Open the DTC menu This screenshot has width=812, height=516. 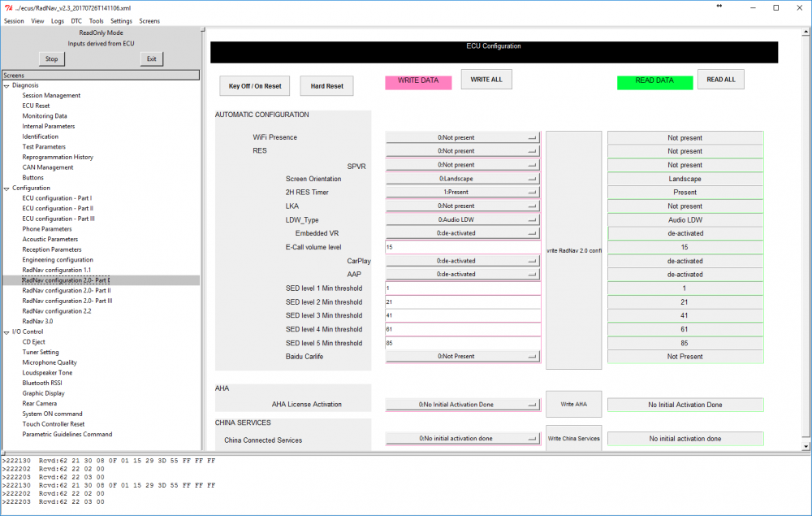tap(76, 21)
